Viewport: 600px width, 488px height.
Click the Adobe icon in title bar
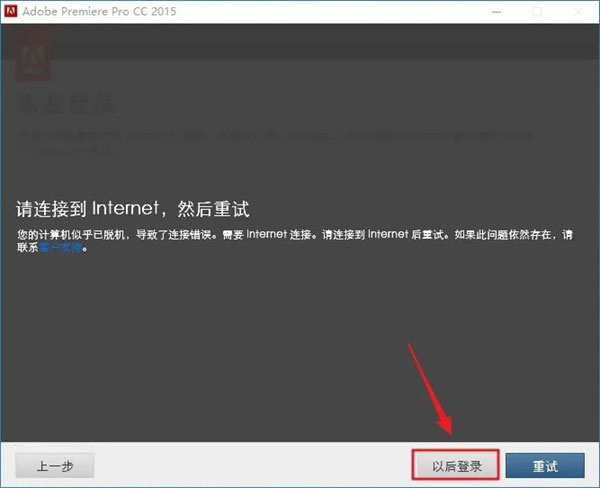click(10, 11)
